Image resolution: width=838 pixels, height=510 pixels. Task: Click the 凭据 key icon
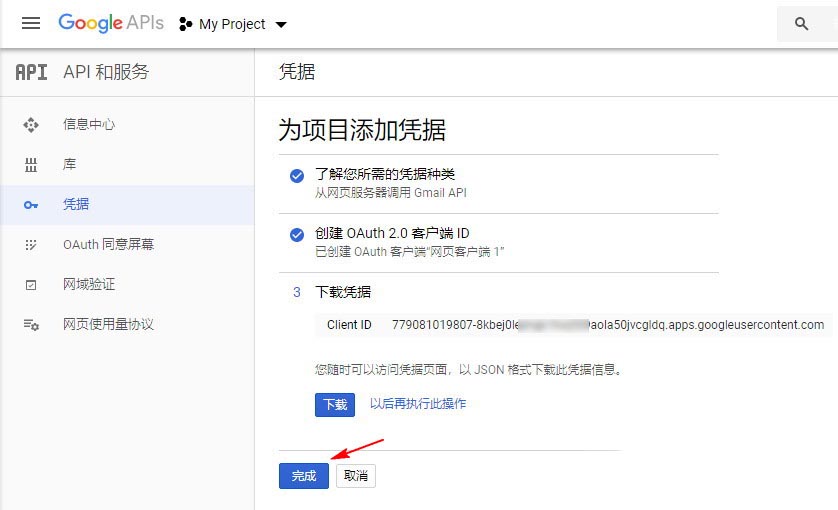point(31,205)
